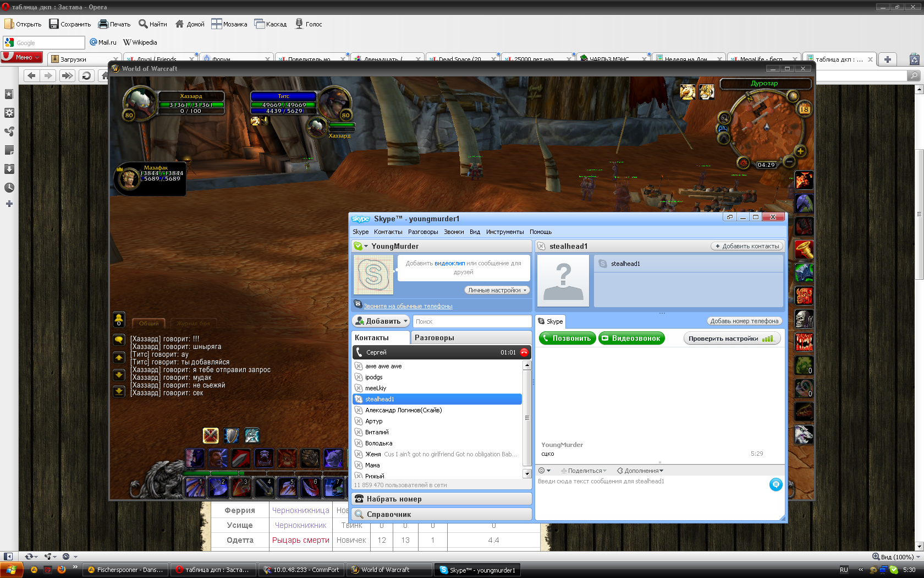Hang up the call with Сергей
This screenshot has width=924, height=578.
(524, 352)
